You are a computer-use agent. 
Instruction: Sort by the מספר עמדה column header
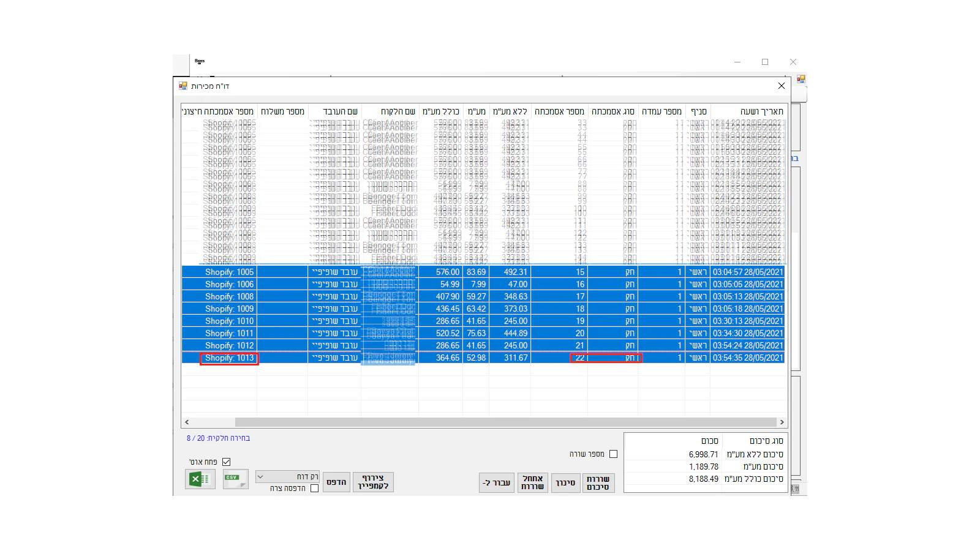(661, 111)
